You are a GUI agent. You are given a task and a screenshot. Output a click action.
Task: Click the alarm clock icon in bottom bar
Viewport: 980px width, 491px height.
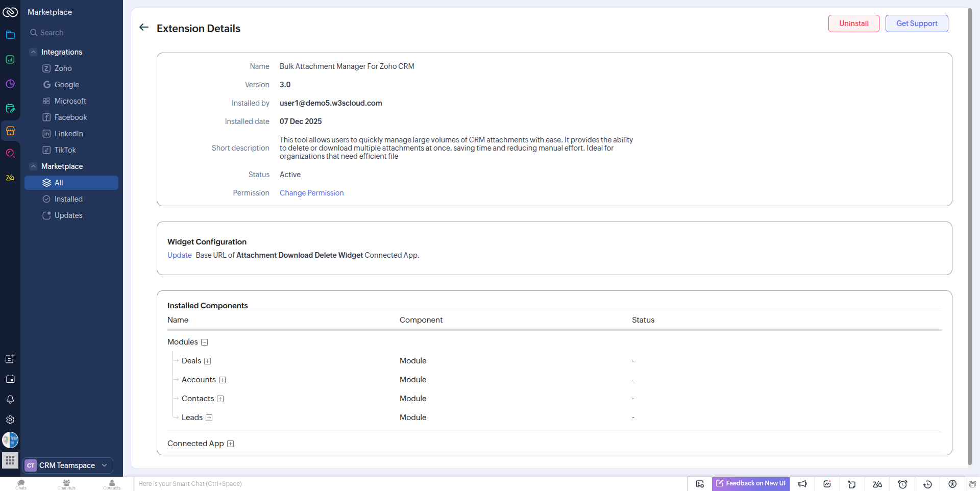[x=902, y=484]
